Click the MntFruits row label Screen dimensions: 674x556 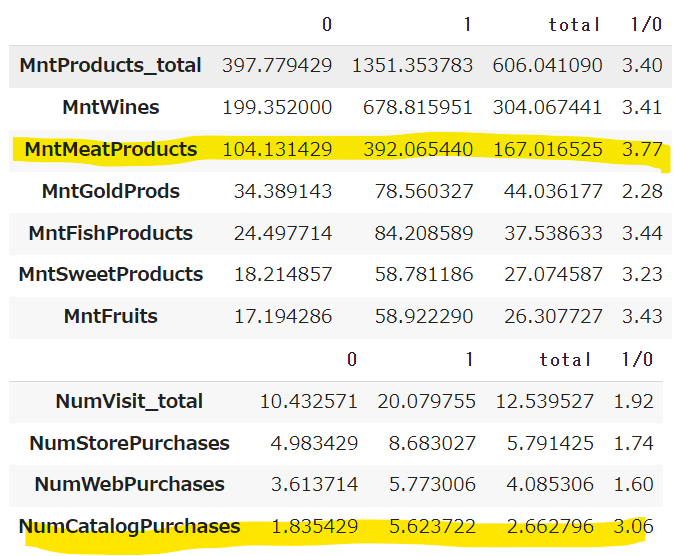point(110,316)
